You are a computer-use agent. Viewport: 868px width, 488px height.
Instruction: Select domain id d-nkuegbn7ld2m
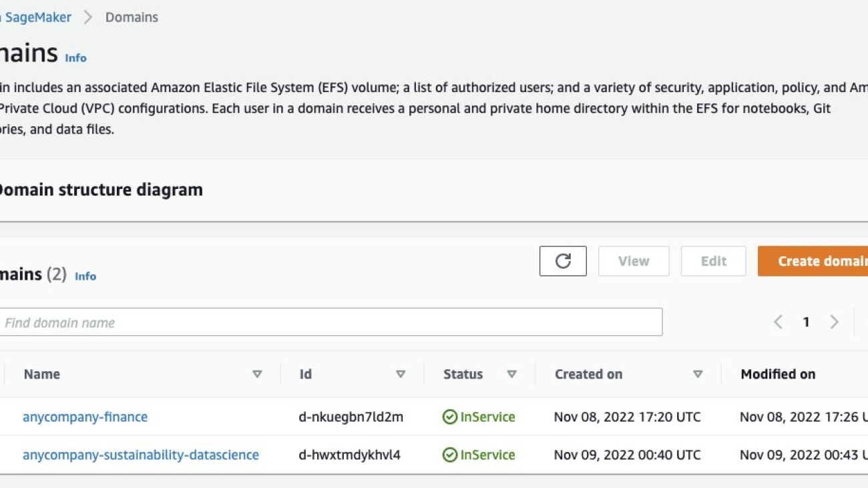pos(351,417)
